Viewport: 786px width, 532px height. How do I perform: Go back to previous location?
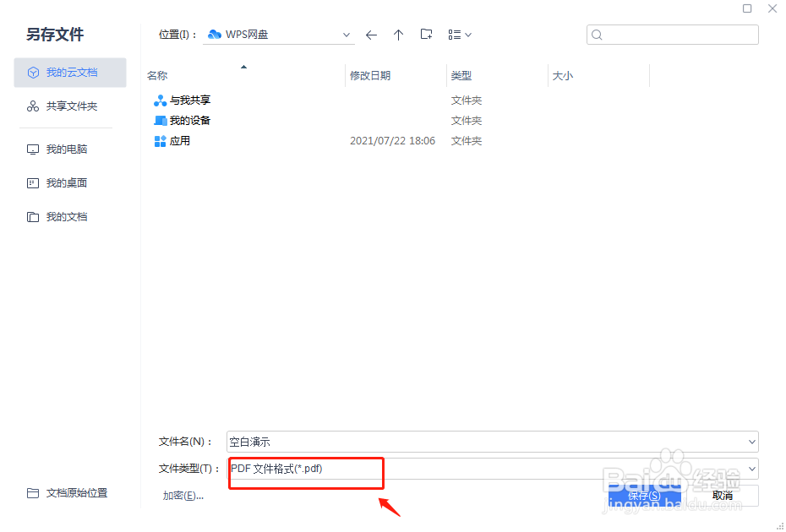pyautogui.click(x=371, y=35)
